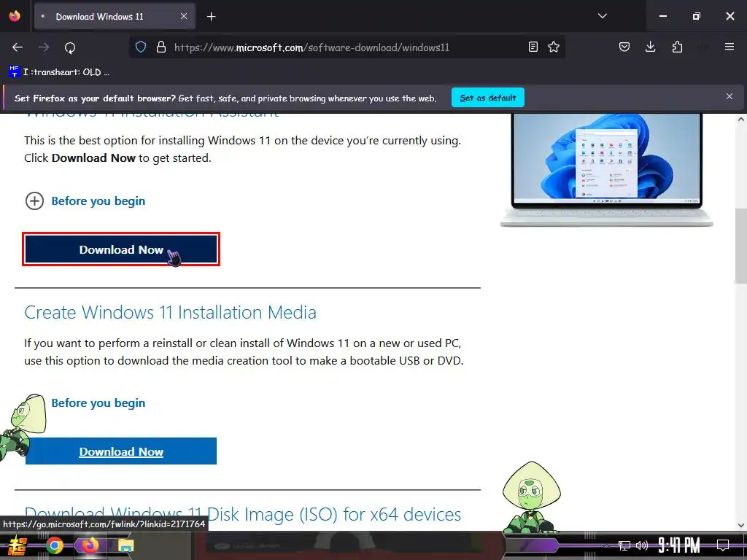
Task: Open the Downloads panel arrow icon
Action: click(x=650, y=47)
